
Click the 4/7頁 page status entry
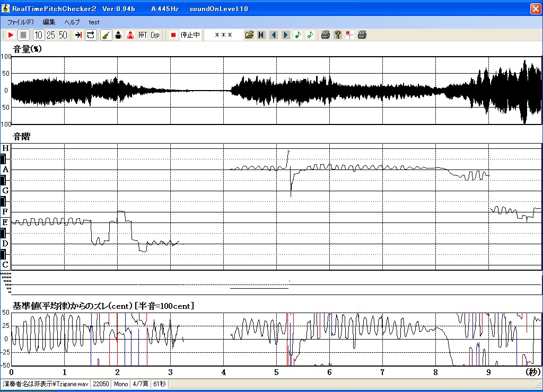[141, 384]
